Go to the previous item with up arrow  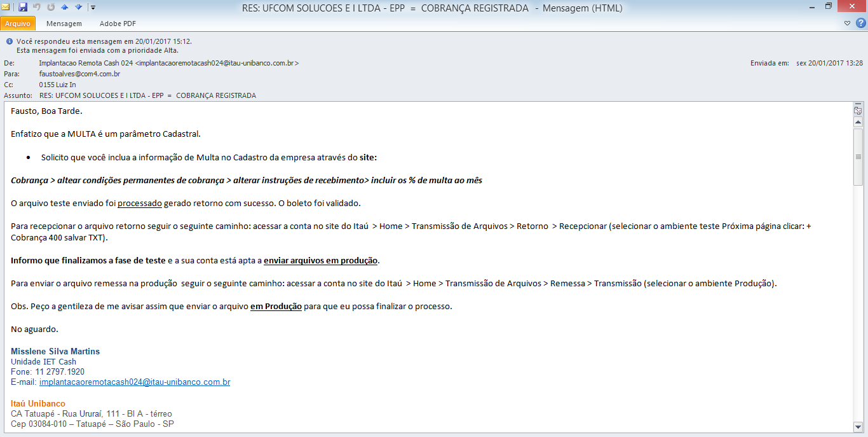(x=64, y=8)
